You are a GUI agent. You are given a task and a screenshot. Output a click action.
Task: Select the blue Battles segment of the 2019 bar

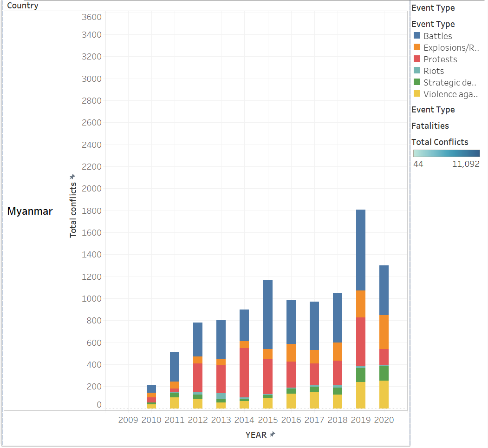pos(361,250)
